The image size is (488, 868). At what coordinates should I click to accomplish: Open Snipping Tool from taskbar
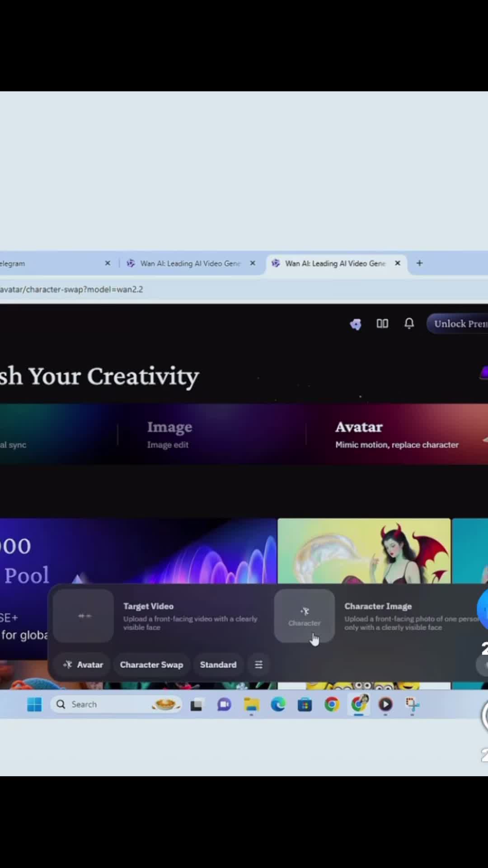coord(412,704)
